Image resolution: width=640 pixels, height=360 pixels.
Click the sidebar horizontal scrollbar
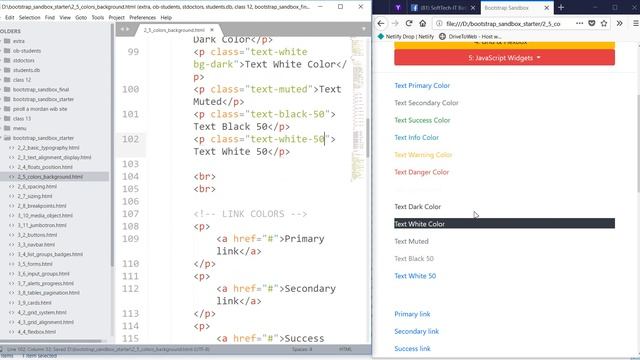[x=51, y=340]
